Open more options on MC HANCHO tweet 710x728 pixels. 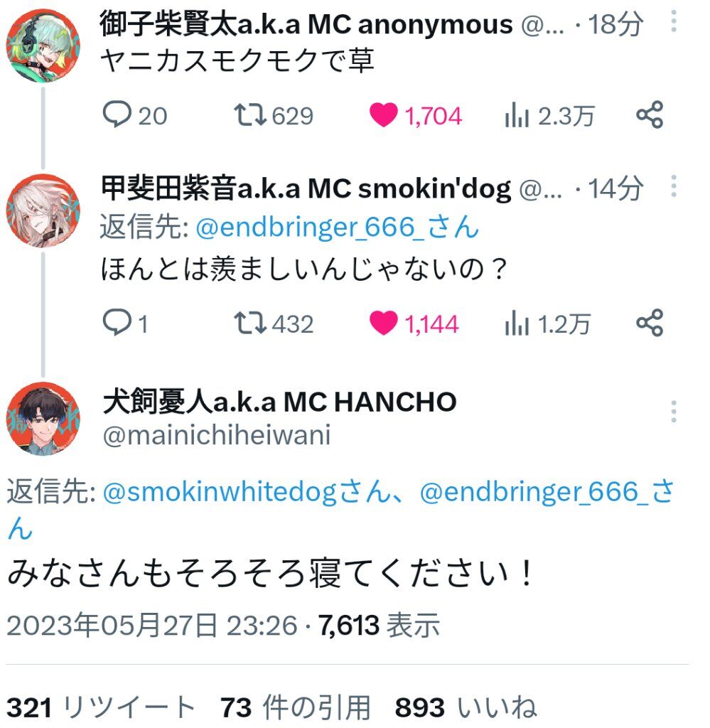click(x=673, y=412)
